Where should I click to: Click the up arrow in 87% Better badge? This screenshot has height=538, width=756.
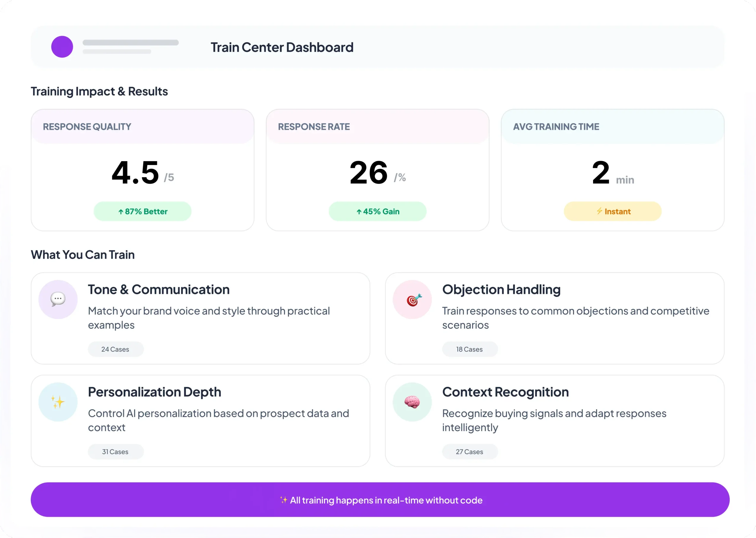pos(121,212)
